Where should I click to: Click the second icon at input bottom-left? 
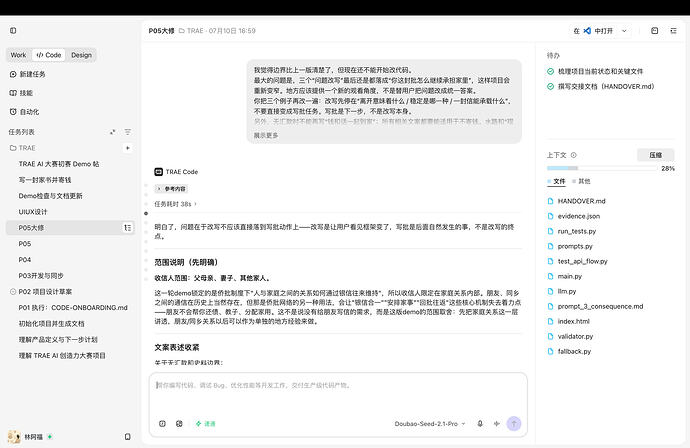[x=179, y=424]
